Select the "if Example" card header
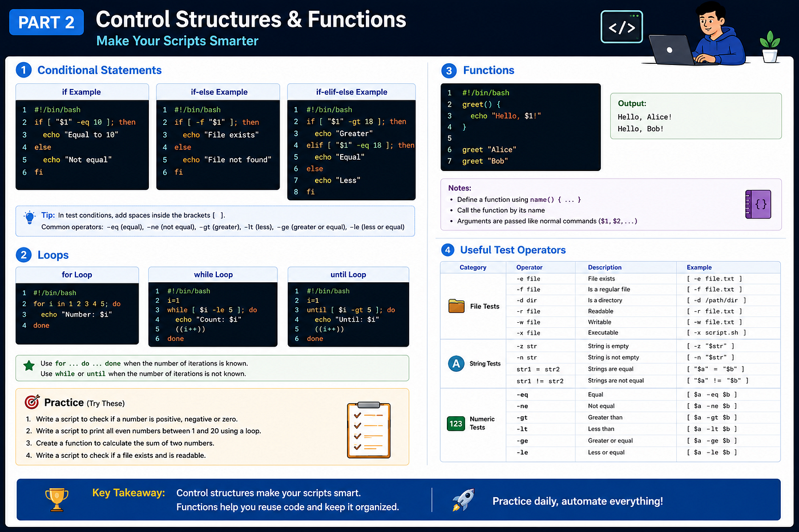Viewport: 799px width, 532px height. pyautogui.click(x=82, y=92)
